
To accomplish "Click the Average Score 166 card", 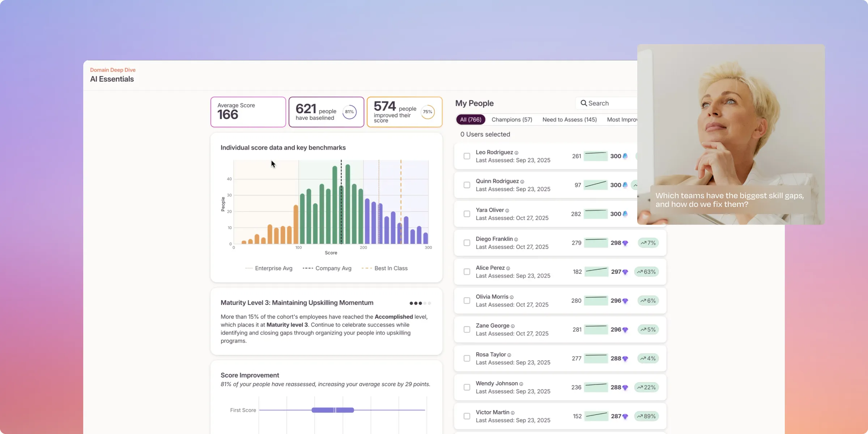I will 248,112.
